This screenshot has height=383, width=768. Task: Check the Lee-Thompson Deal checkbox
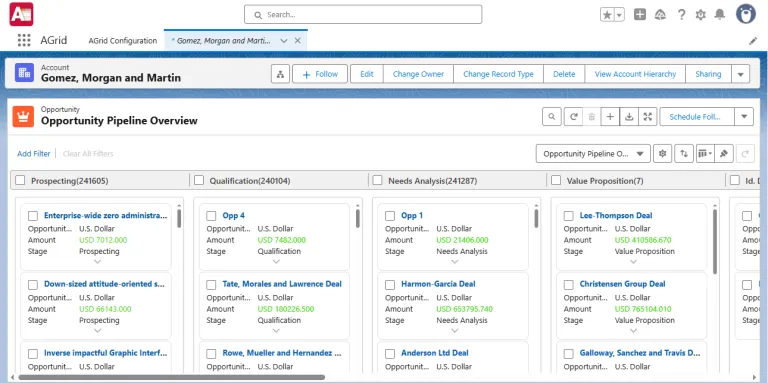pos(568,216)
